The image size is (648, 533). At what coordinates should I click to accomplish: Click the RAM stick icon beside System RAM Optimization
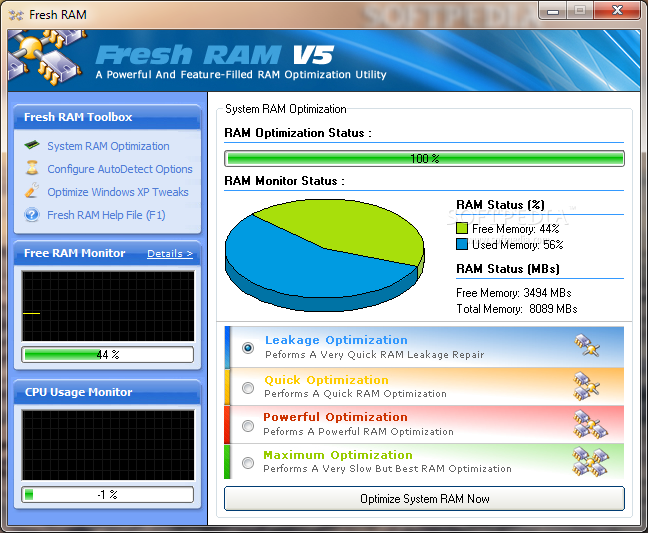click(x=32, y=145)
